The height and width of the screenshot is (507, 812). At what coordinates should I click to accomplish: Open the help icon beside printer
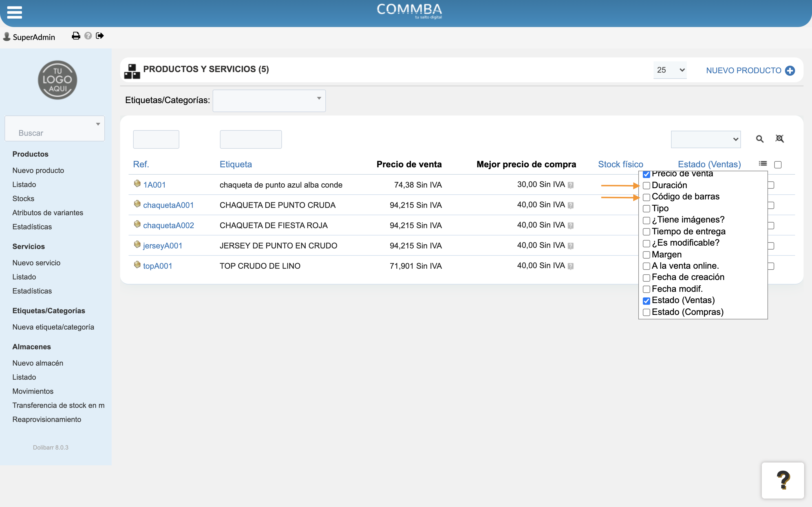[x=88, y=36]
